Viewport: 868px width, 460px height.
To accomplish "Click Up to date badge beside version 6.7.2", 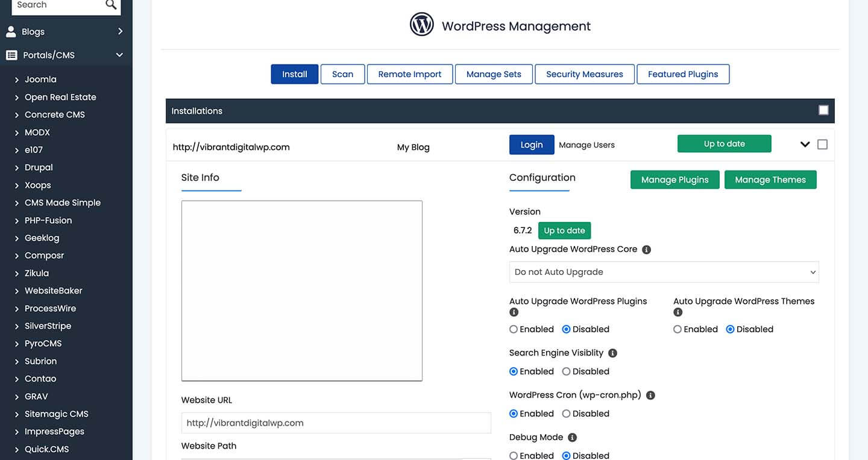I will tap(564, 230).
